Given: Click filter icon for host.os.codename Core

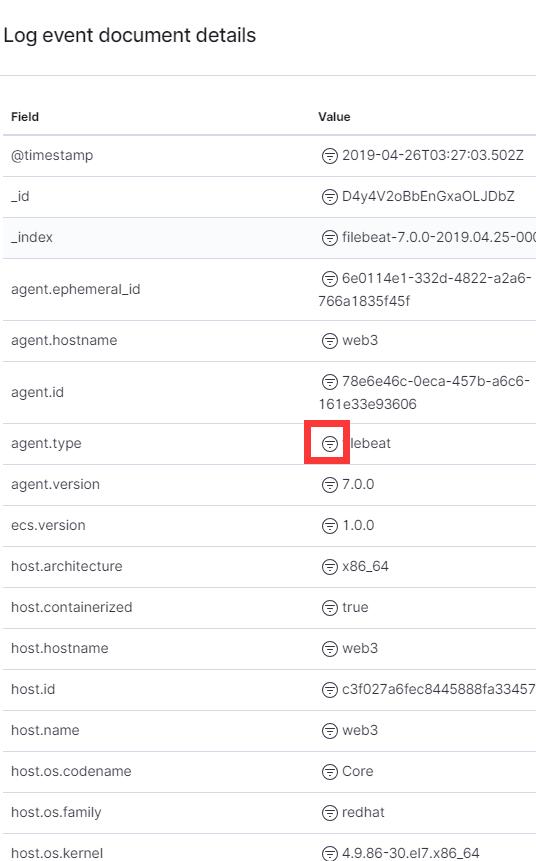Looking at the screenshot, I should (x=330, y=772).
